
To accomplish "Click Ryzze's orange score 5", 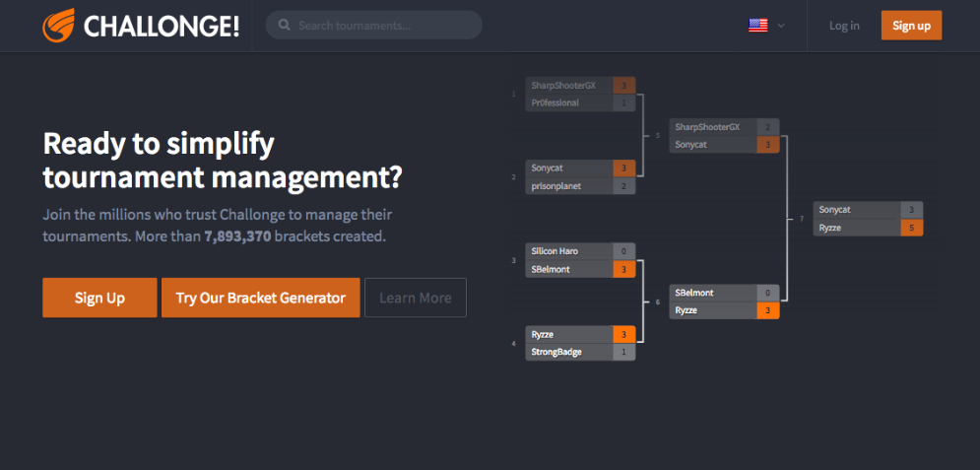I will pos(912,229).
